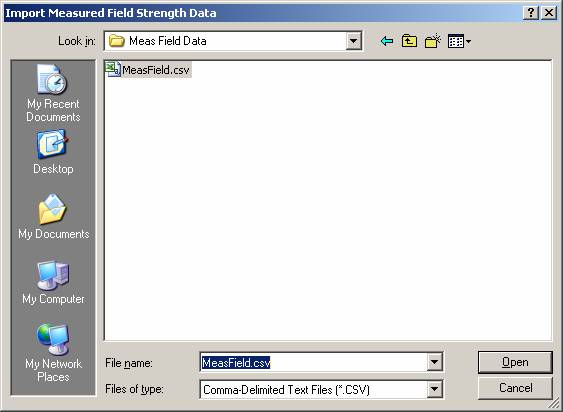
Task: Close the Import dialog window
Action: [x=549, y=13]
